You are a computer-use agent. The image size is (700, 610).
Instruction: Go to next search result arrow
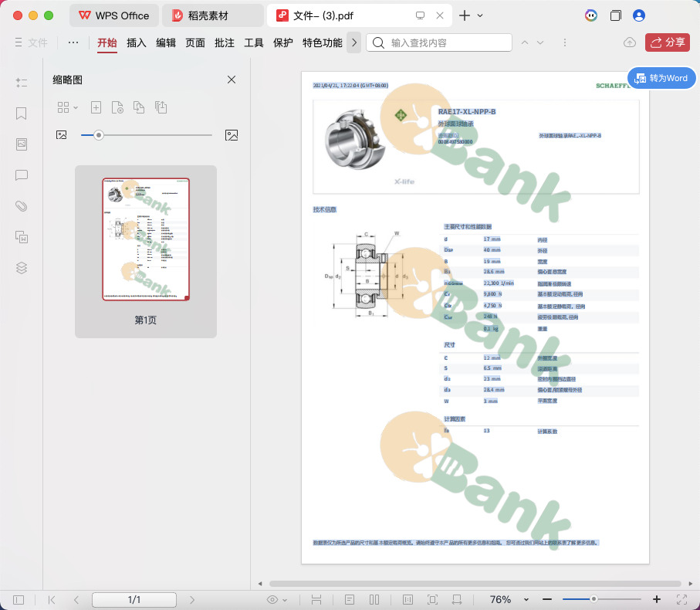540,42
